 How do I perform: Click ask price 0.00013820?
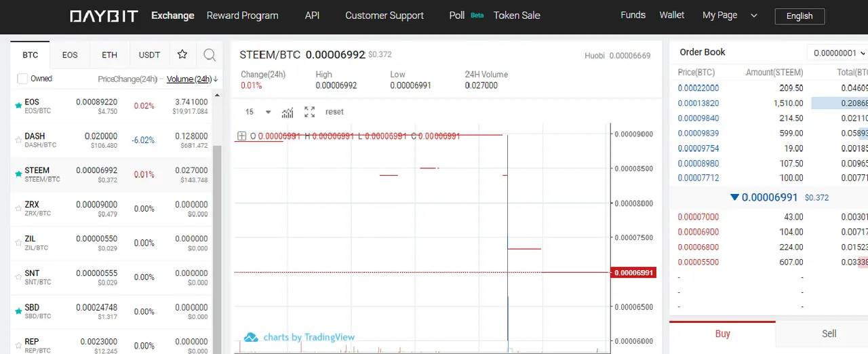click(x=698, y=103)
